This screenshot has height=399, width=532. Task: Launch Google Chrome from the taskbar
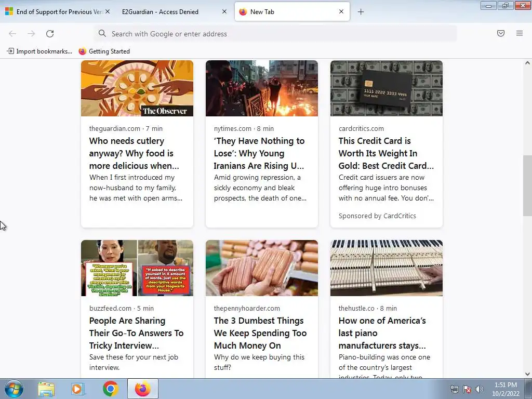coord(110,389)
